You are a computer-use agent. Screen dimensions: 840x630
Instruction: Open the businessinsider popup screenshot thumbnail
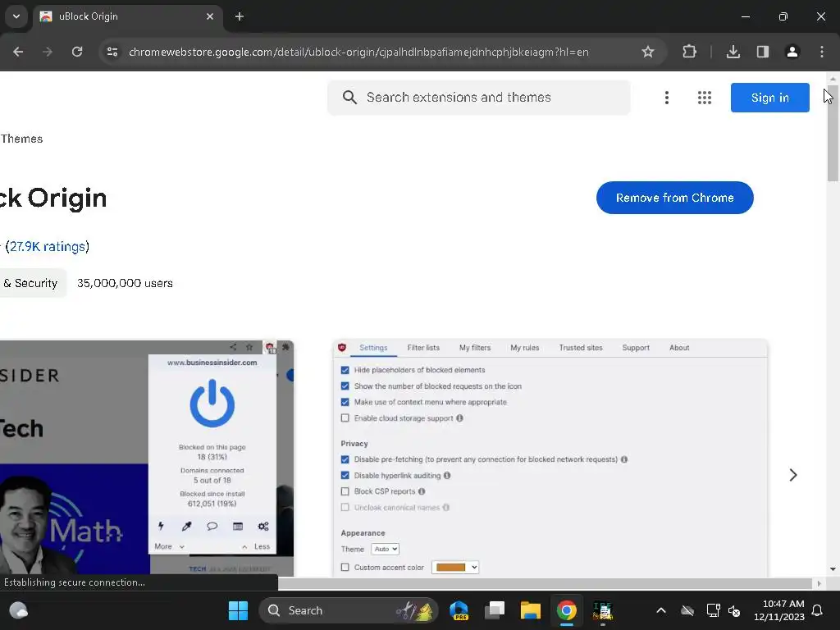[x=147, y=459]
